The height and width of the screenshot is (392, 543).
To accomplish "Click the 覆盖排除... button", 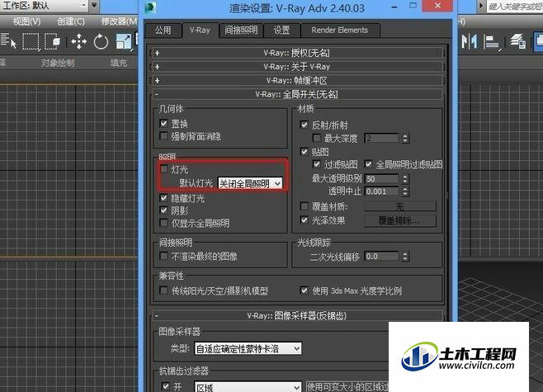I will tap(400, 220).
